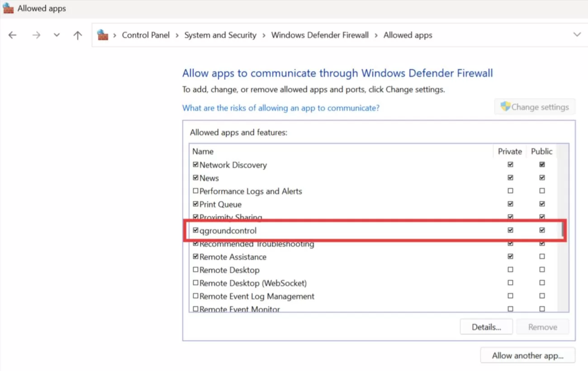Image resolution: width=588 pixels, height=371 pixels.
Task: Go to Control Panel breadcrumb
Action: (146, 35)
